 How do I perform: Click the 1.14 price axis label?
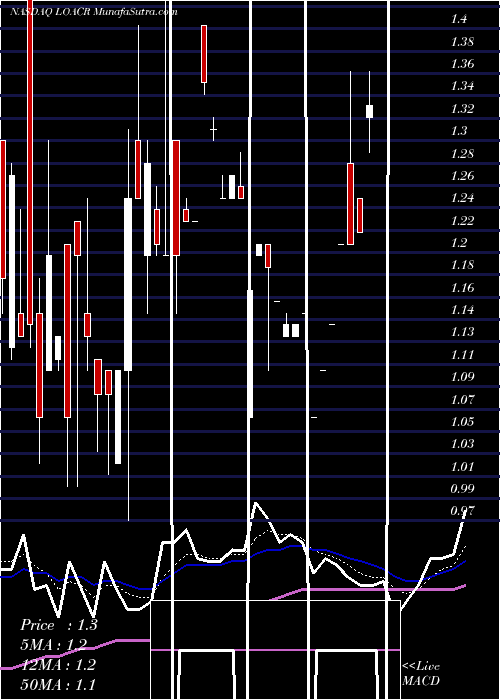[462, 310]
